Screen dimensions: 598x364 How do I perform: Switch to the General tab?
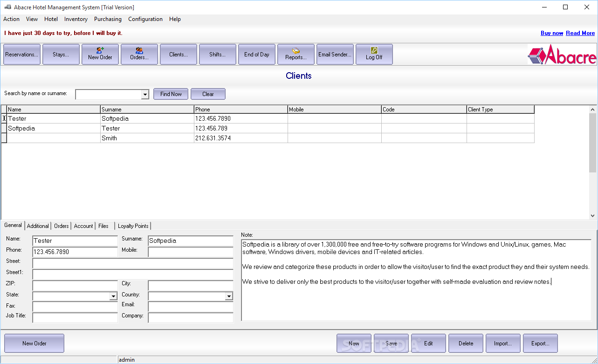(x=13, y=225)
